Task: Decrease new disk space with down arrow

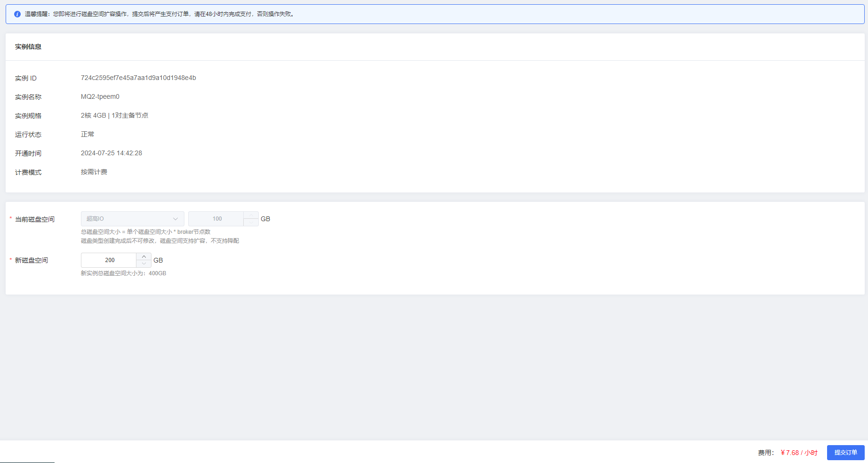Action: pos(144,264)
